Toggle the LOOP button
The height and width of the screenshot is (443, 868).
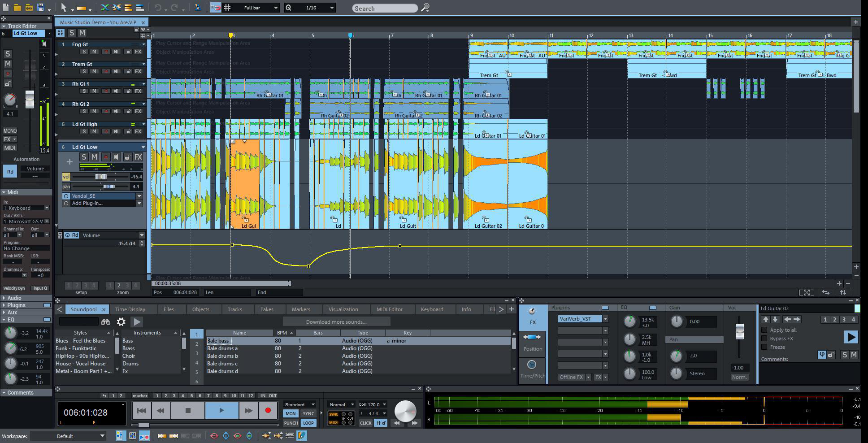point(308,423)
